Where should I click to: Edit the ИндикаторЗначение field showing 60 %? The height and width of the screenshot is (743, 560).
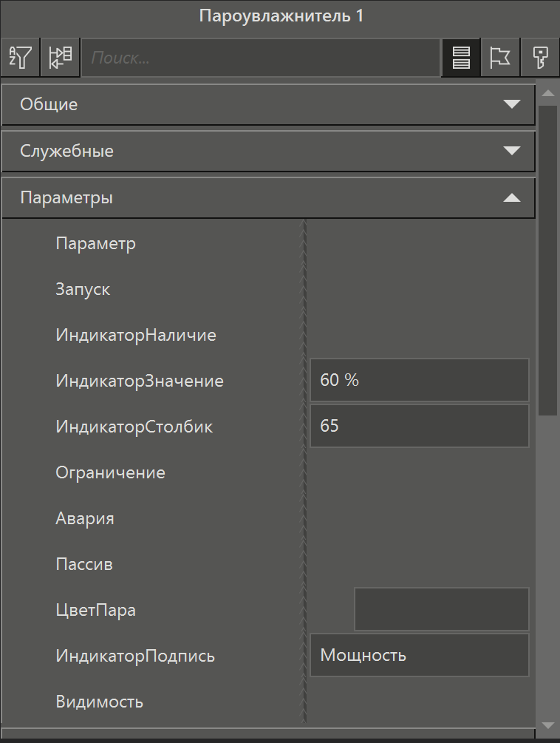coord(419,381)
